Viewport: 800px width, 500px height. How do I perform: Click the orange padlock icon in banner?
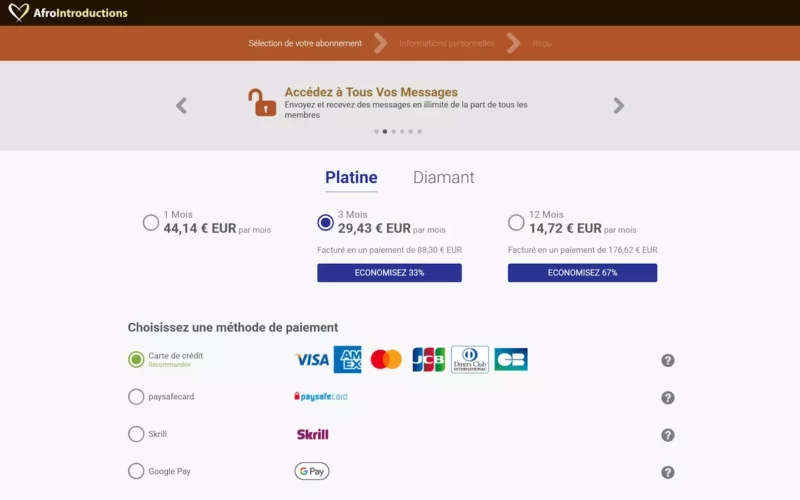(x=262, y=102)
